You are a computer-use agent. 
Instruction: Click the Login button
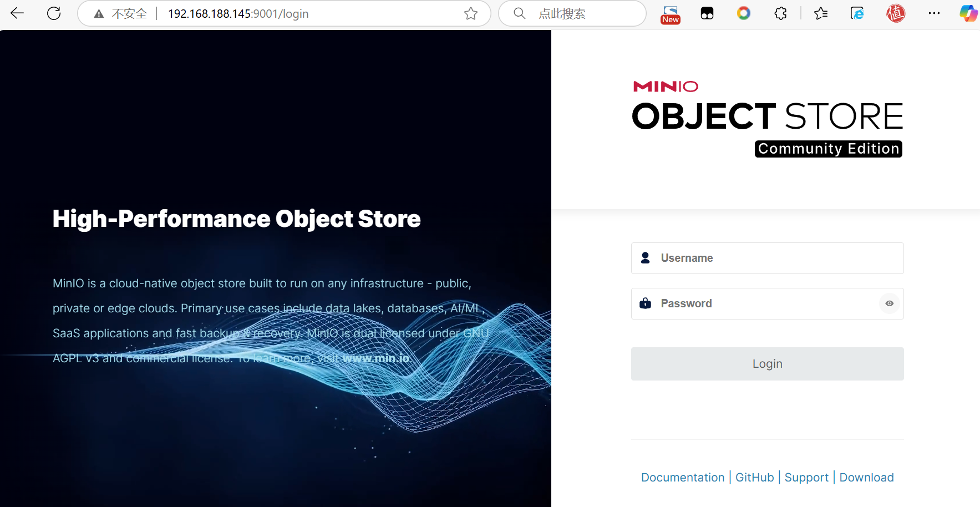point(768,364)
